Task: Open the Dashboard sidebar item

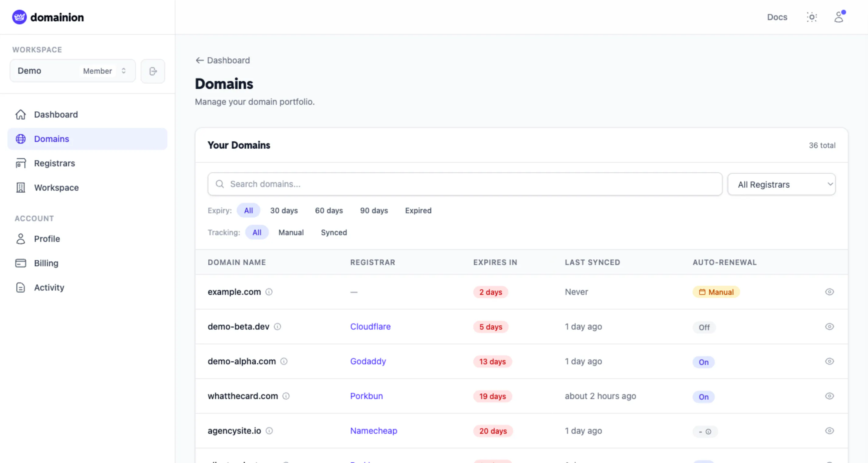Action: [x=87, y=115]
